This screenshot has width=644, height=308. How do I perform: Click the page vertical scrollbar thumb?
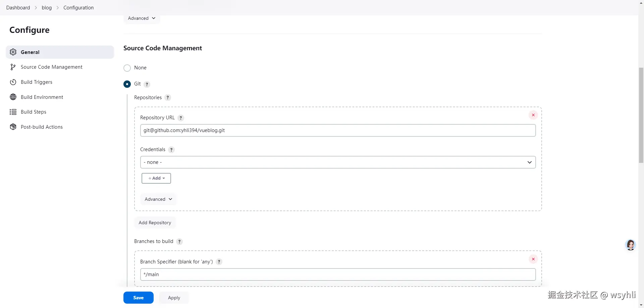coord(641,114)
